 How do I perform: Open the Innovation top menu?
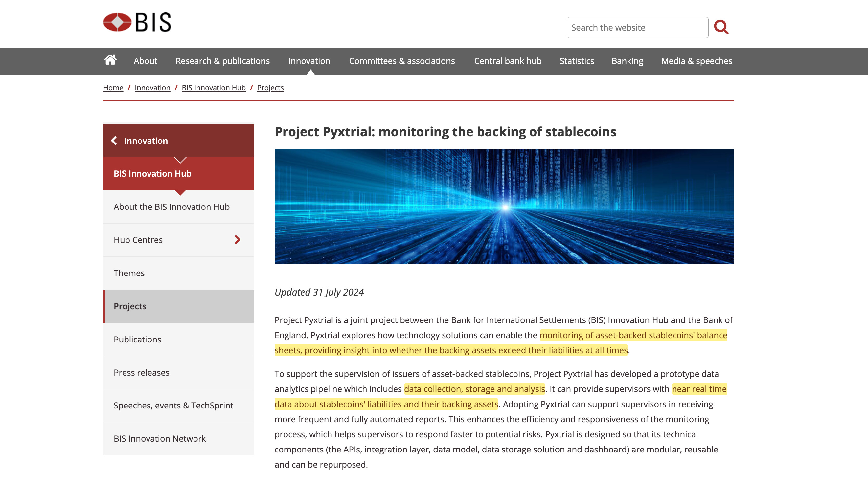coord(309,61)
